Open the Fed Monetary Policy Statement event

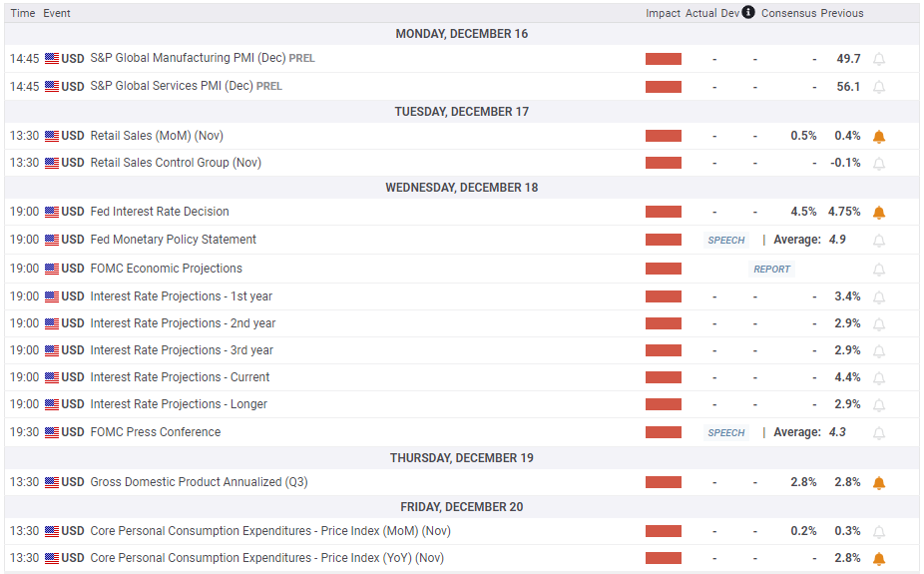pyautogui.click(x=173, y=240)
